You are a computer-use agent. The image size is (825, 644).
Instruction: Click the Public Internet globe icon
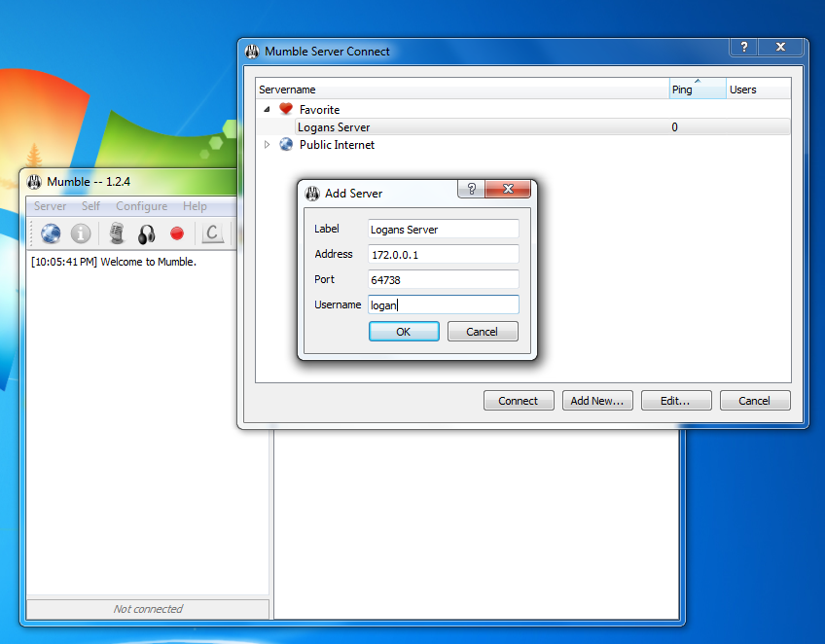pos(286,144)
